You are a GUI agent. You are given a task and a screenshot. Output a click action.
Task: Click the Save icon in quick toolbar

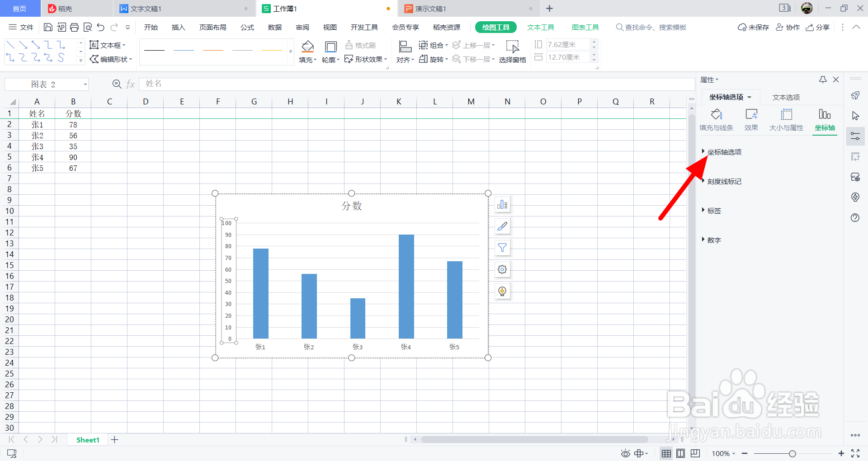pyautogui.click(x=48, y=27)
